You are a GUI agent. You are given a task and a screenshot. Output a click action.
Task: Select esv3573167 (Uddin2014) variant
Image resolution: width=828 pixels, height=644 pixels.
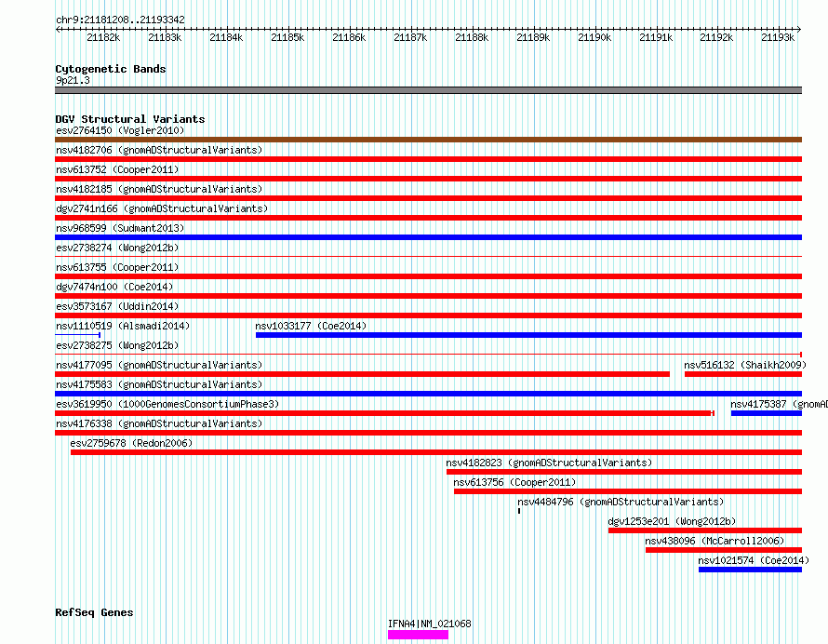pos(117,306)
